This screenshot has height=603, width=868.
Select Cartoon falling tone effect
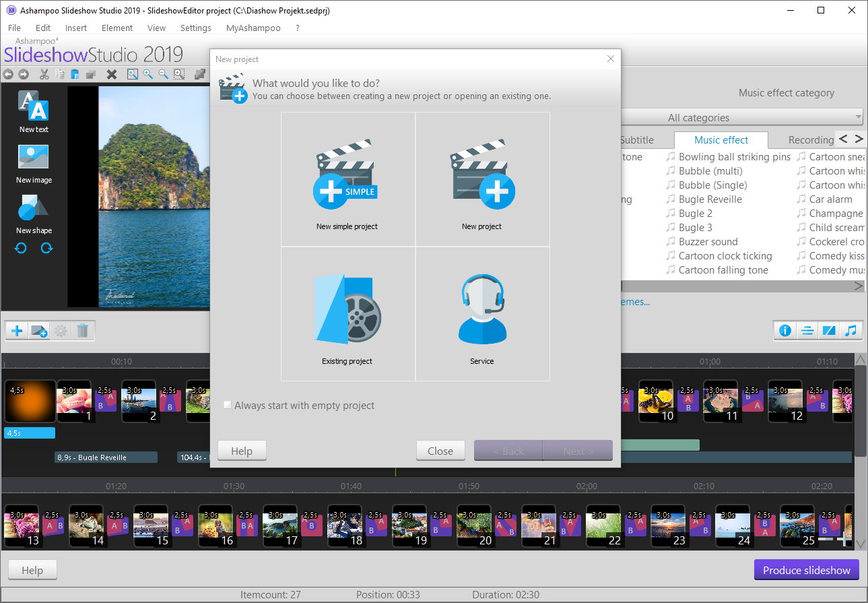click(716, 269)
